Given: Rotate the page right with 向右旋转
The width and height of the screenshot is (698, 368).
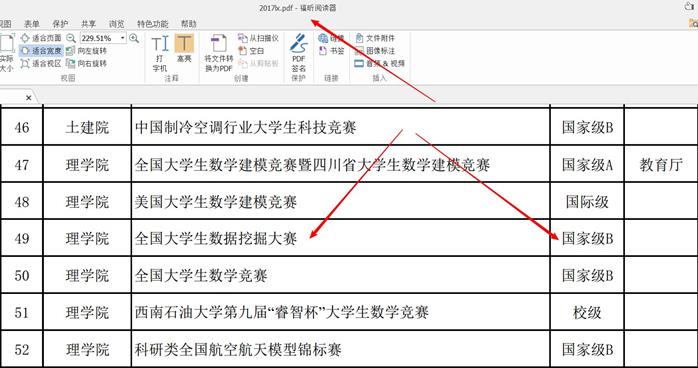Looking at the screenshot, I should [87, 63].
